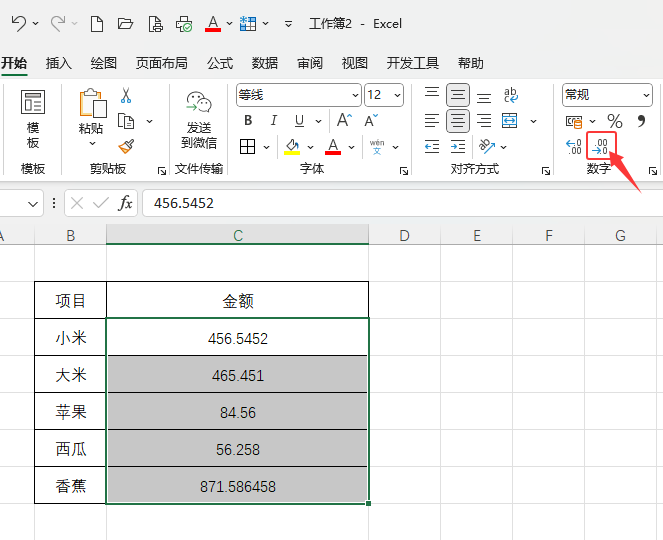
Task: Click the cell borders icon
Action: tap(247, 147)
